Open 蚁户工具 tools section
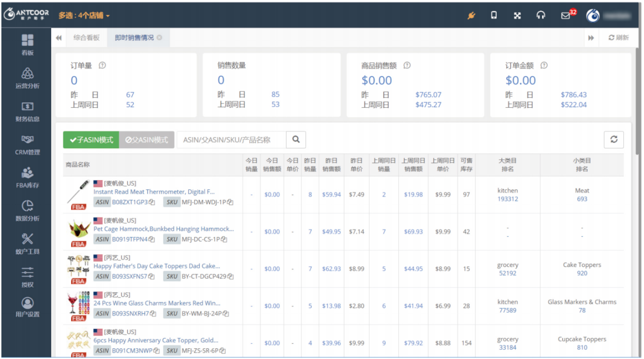This screenshot has height=359, width=644. (x=27, y=243)
